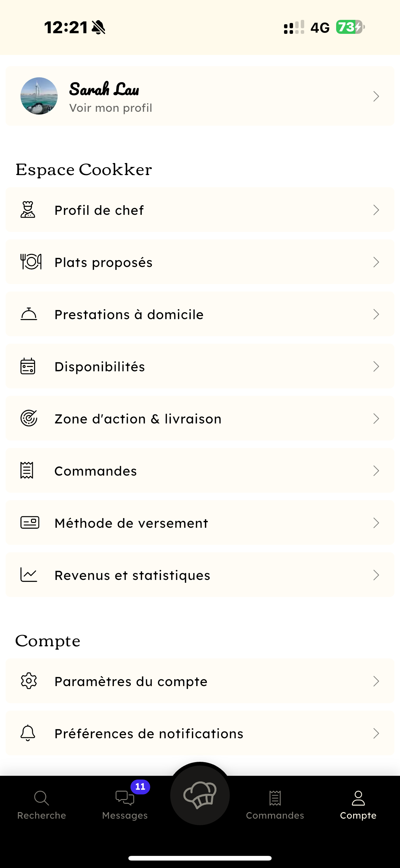Viewport: 400px width, 868px height.
Task: Click the chef avatar icon beside Profil de chef
Action: [x=28, y=210]
